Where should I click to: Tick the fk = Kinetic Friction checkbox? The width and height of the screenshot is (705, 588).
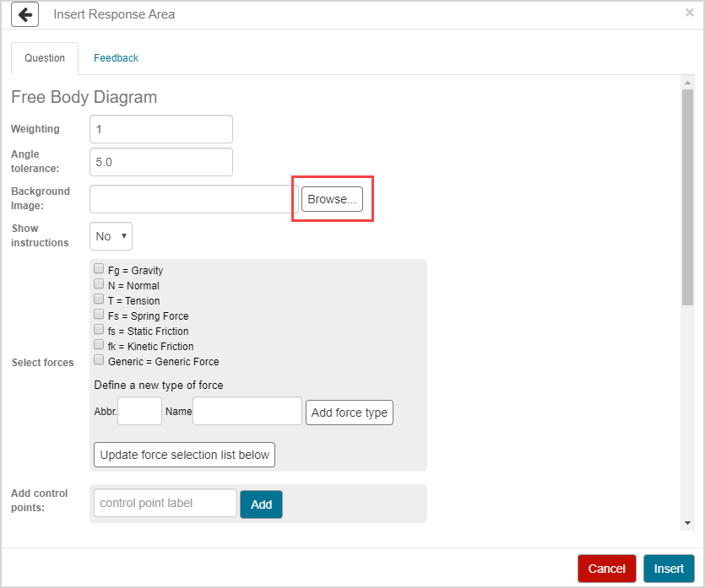tap(99, 345)
